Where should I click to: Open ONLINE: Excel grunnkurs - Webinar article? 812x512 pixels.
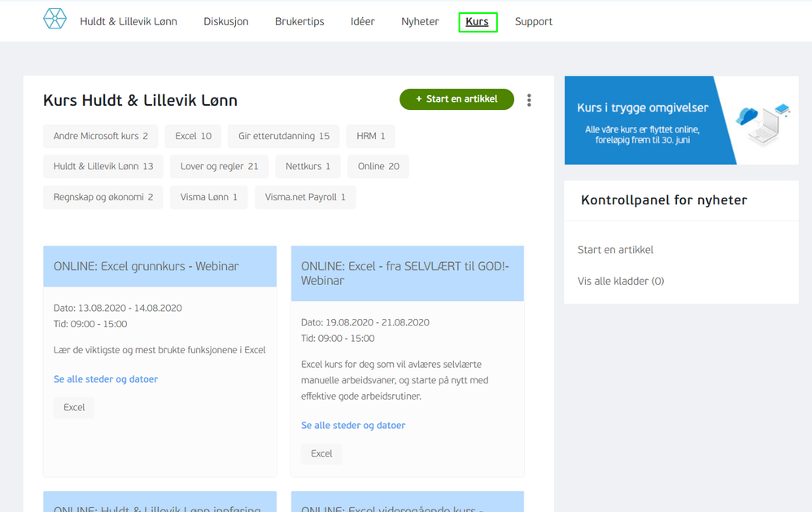[146, 266]
